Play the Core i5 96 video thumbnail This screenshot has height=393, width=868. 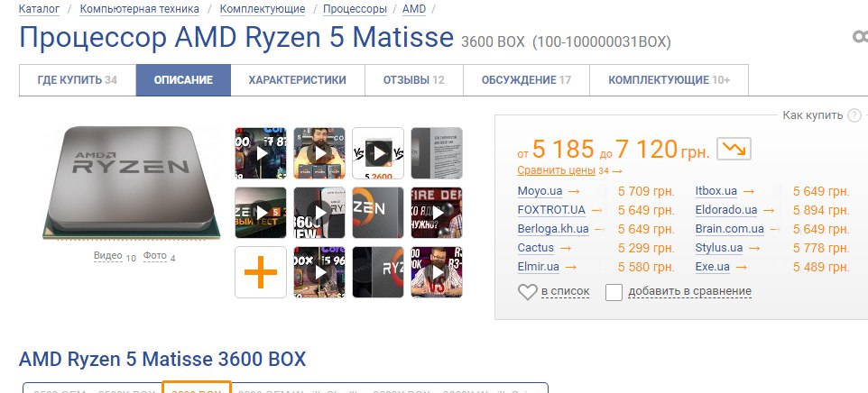pos(319,272)
